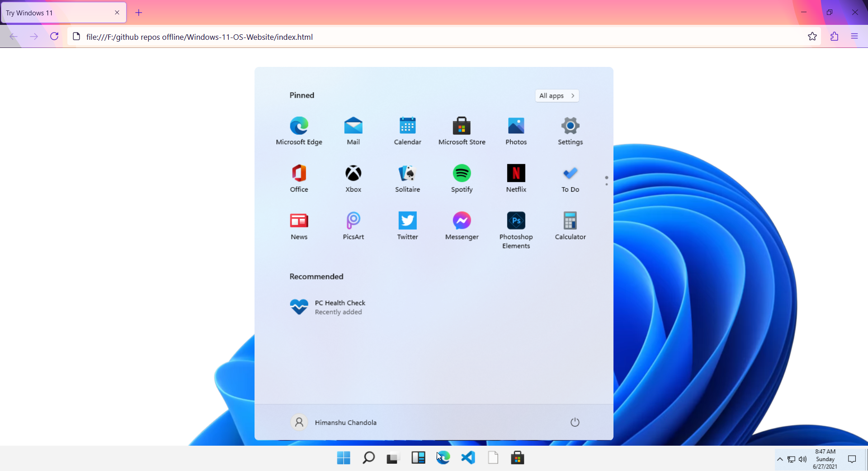Image resolution: width=868 pixels, height=471 pixels.
Task: Open Spotify
Action: 462,178
